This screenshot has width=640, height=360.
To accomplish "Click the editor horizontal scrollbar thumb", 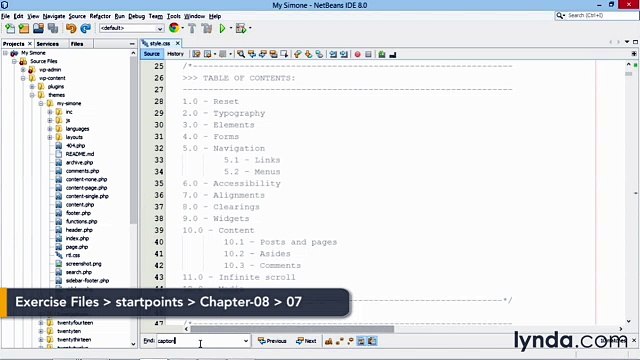I will (x=292, y=329).
